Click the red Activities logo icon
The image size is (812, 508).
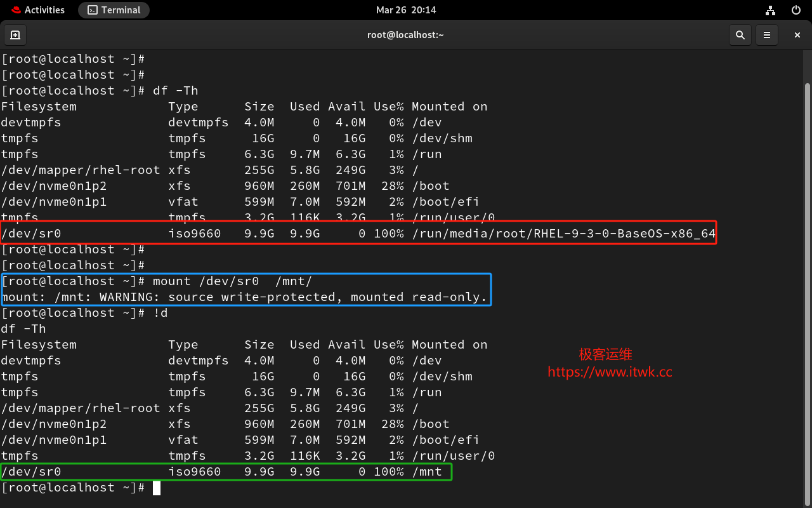pyautogui.click(x=16, y=10)
